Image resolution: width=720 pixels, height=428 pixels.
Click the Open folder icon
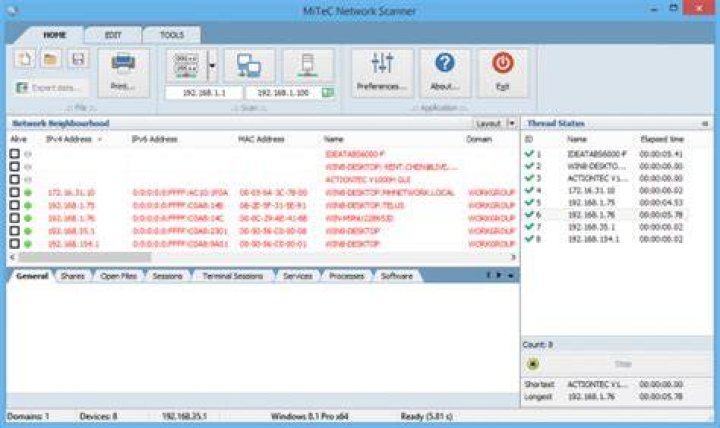[x=51, y=59]
